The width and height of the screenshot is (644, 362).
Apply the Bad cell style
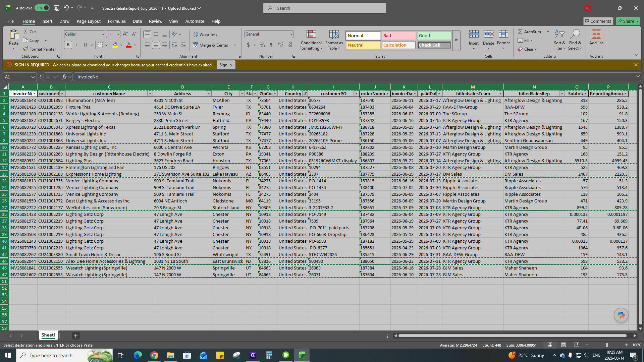pyautogui.click(x=398, y=36)
